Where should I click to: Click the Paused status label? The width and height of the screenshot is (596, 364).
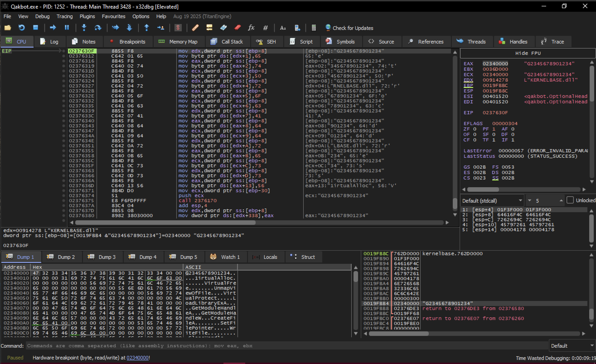[x=15, y=358]
